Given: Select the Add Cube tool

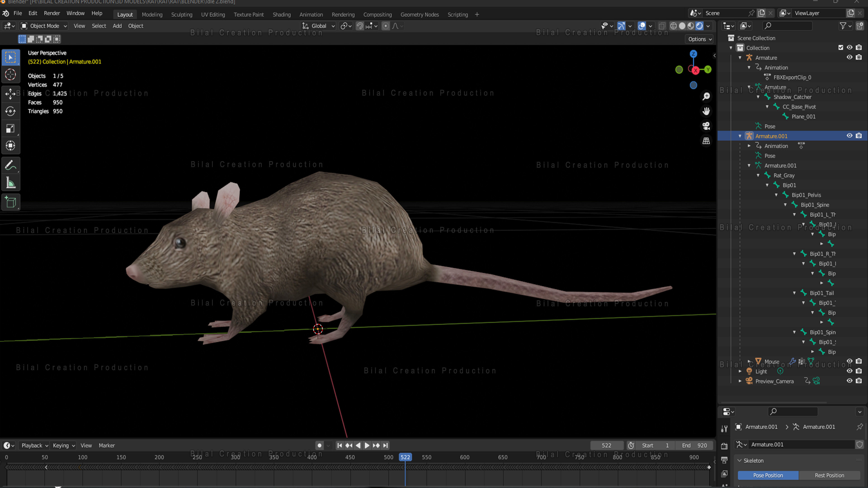Looking at the screenshot, I should 10,202.
